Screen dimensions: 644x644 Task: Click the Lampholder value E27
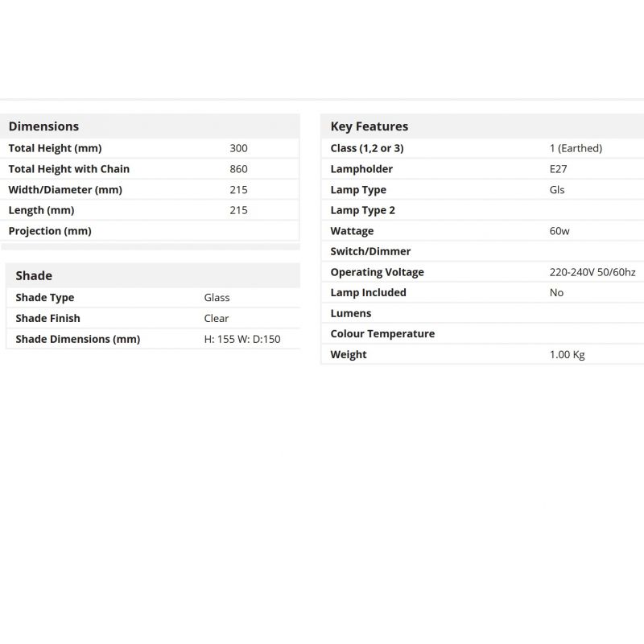pyautogui.click(x=558, y=169)
